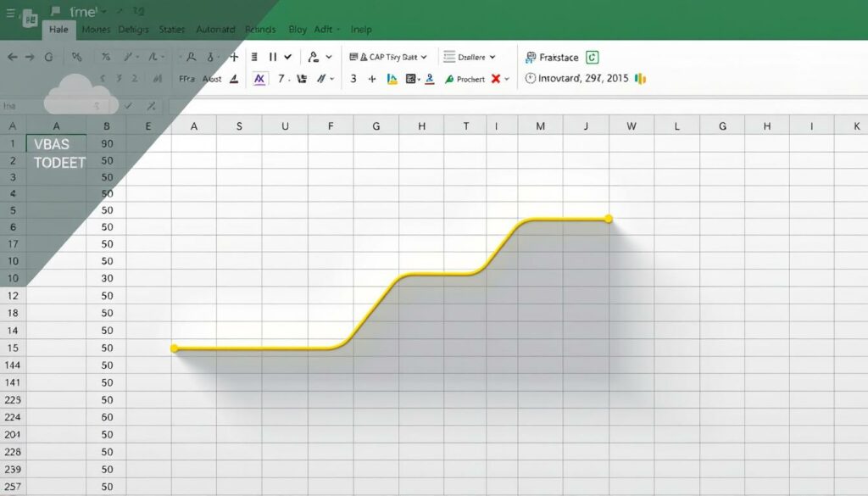Click the cloud icon over the formula bar

(x=81, y=94)
